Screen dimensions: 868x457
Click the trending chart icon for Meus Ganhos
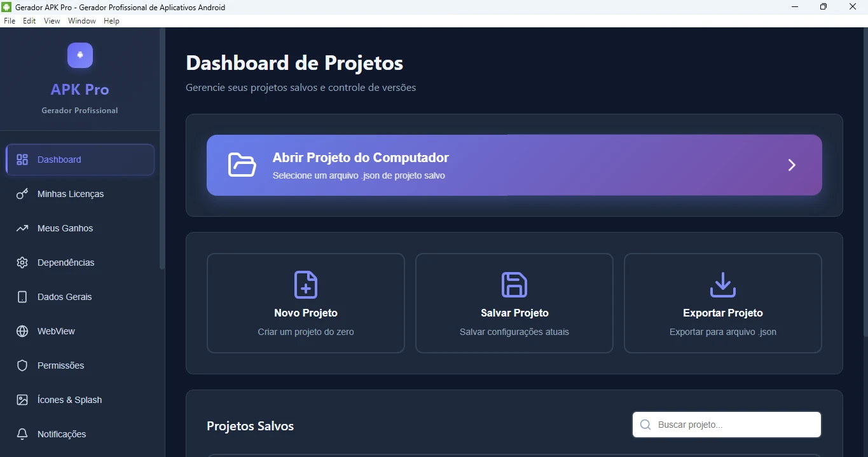[22, 228]
